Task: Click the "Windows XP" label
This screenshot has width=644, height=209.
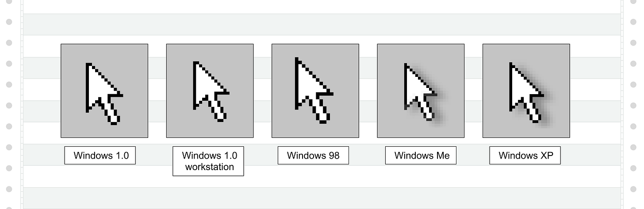Action: click(525, 156)
